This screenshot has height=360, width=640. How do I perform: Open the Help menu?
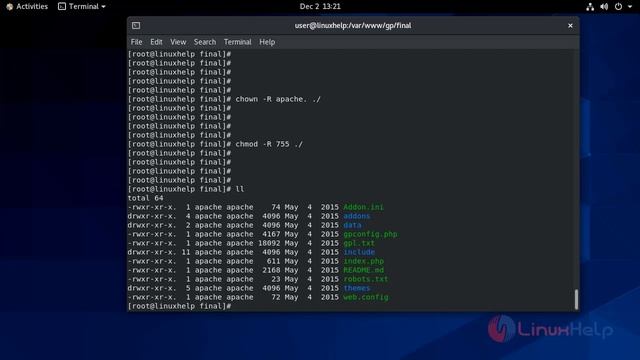267,42
